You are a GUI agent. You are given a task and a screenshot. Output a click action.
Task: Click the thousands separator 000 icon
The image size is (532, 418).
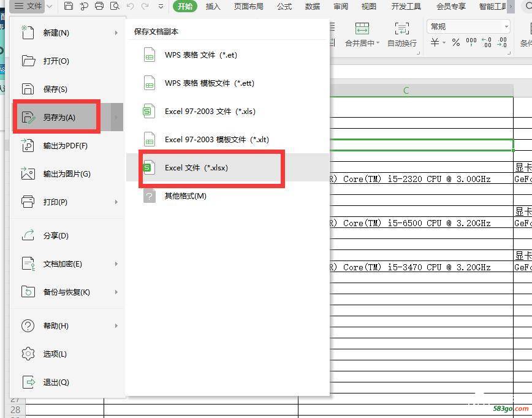pos(471,42)
